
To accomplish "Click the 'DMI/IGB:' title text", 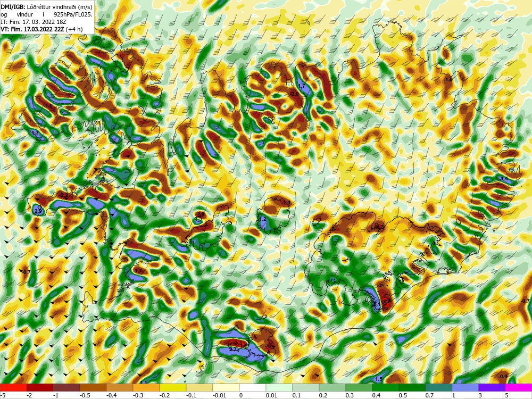I will click(13, 7).
